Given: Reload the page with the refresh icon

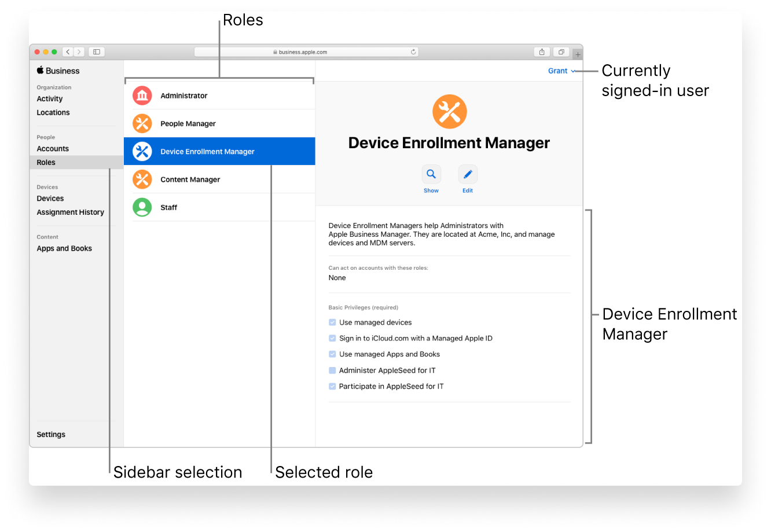Looking at the screenshot, I should click(x=413, y=52).
